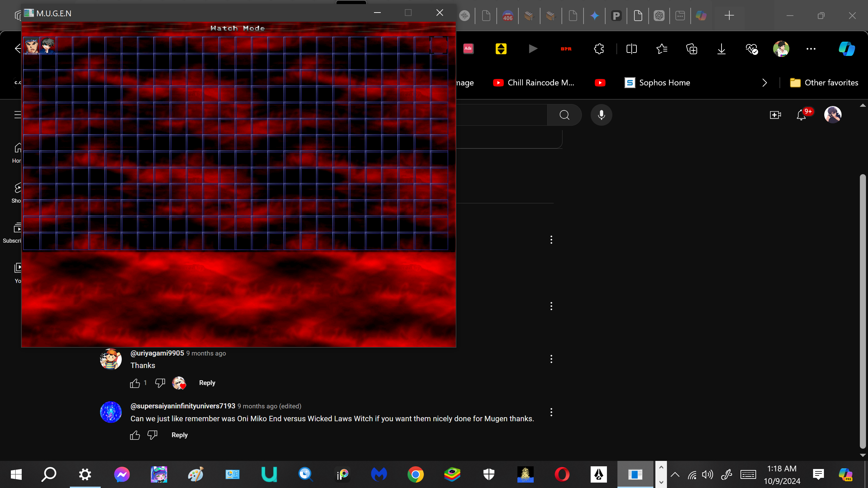Reply to the Thanks comment
This screenshot has height=488, width=868.
207,383
